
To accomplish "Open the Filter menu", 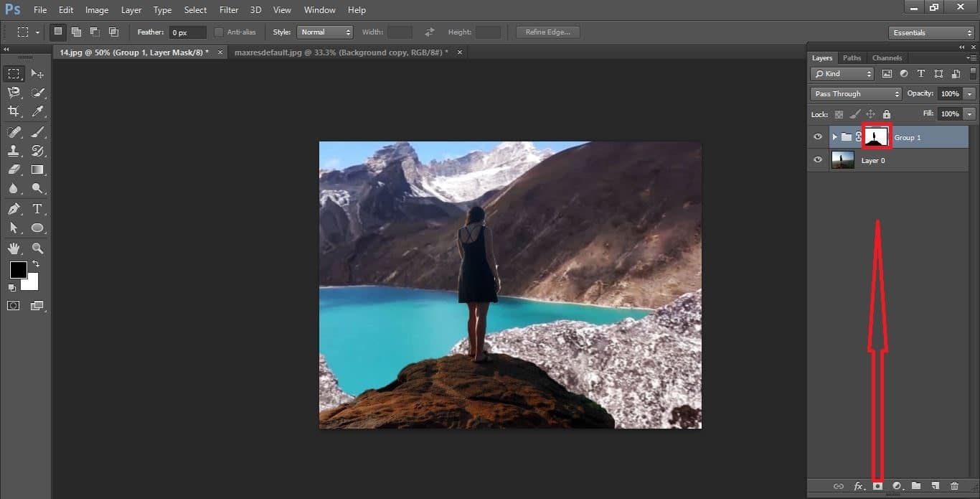I will pyautogui.click(x=228, y=9).
